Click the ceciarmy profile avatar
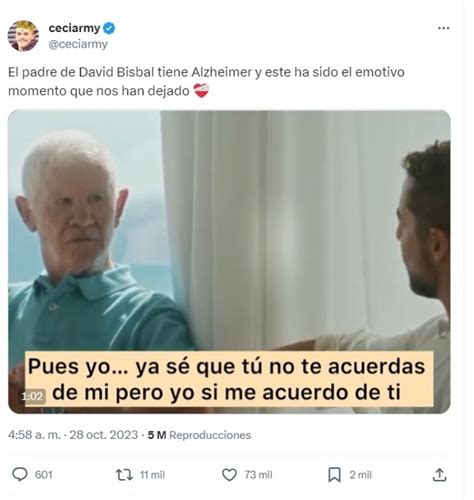Viewport: 474px width, 500px height. tap(23, 36)
